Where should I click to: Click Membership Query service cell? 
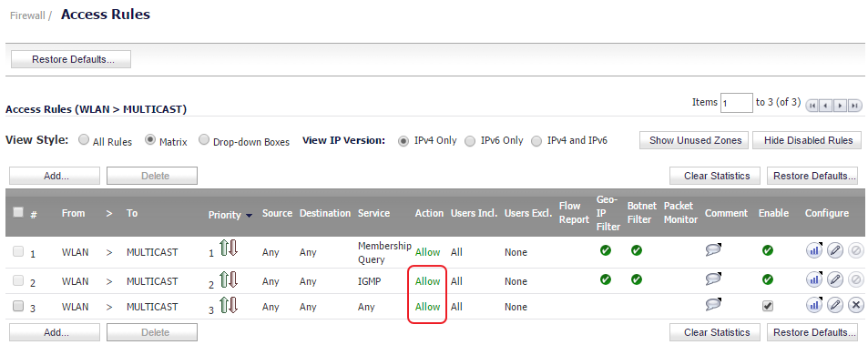(x=384, y=252)
